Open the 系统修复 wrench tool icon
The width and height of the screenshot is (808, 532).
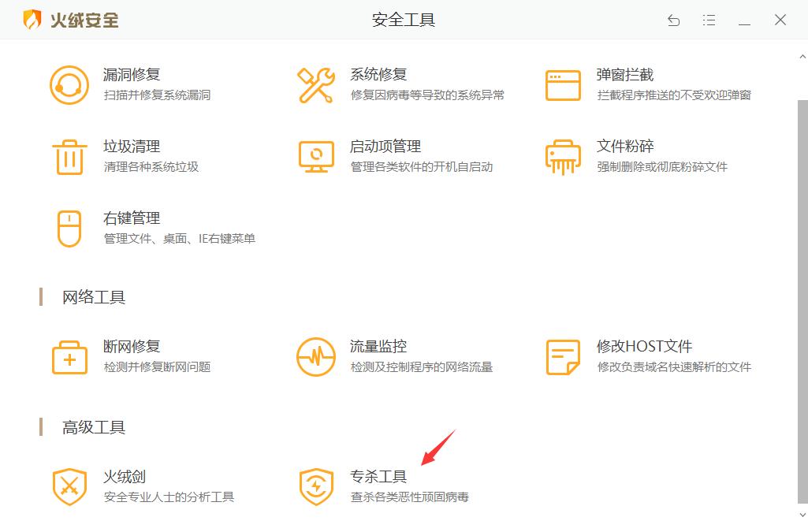315,84
